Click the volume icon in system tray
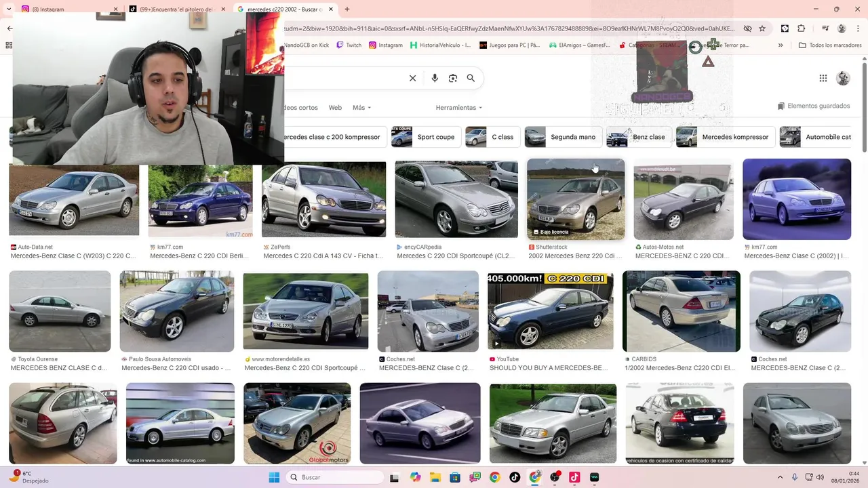Screen dimensions: 868x488 click(821, 477)
